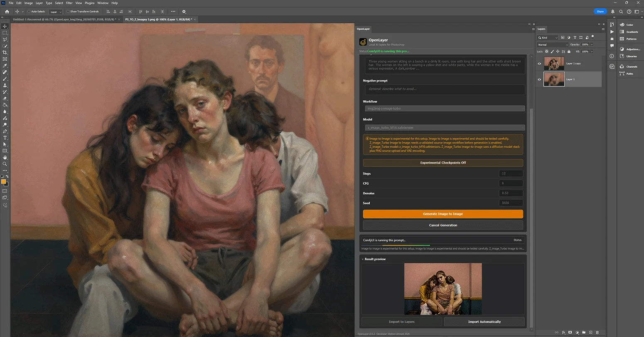644x337 pixels.
Task: Click the Import to Layers button
Action: [401, 322]
